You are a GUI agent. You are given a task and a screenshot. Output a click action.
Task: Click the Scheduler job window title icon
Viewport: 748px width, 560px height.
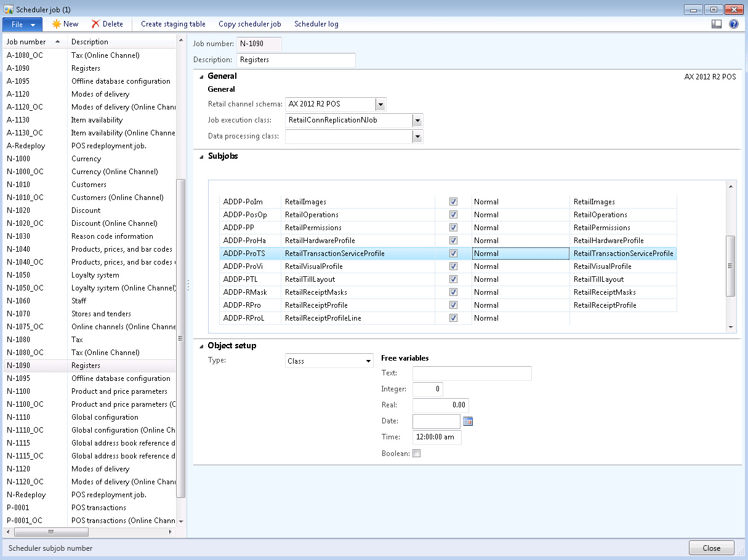(9, 9)
